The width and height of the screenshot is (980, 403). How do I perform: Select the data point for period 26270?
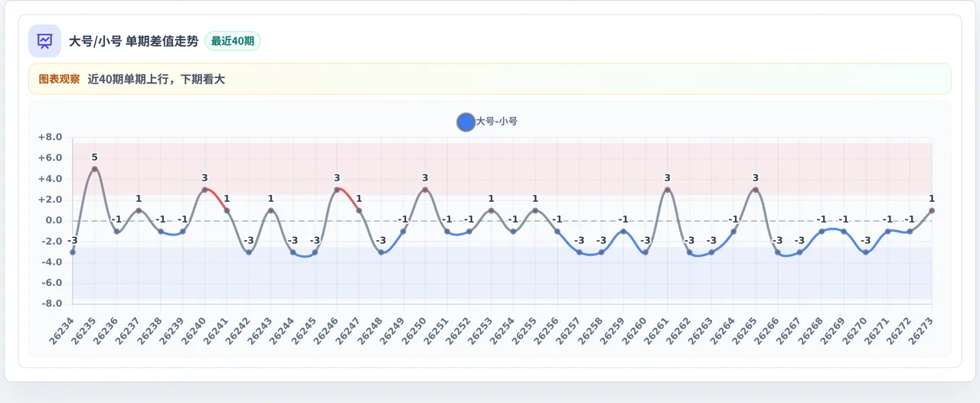pos(866,252)
